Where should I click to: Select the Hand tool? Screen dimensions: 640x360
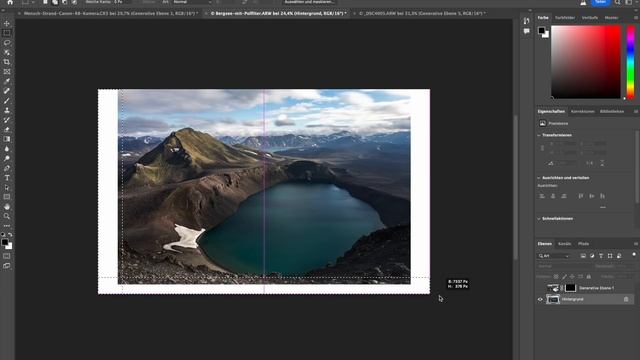[7, 207]
